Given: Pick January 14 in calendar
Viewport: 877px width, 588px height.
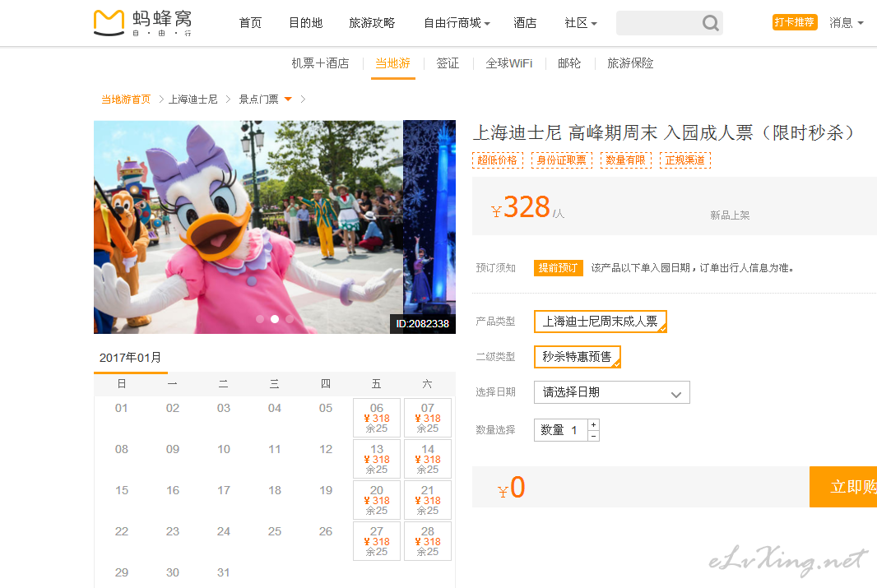Looking at the screenshot, I should click(428, 460).
